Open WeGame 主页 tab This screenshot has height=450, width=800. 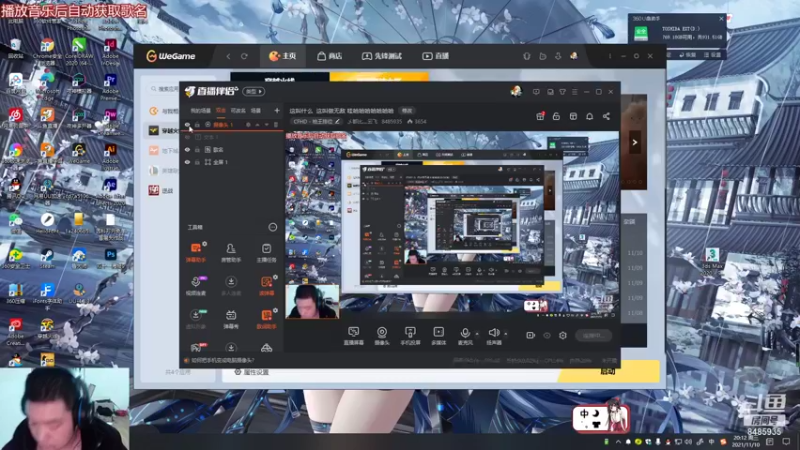click(283, 56)
